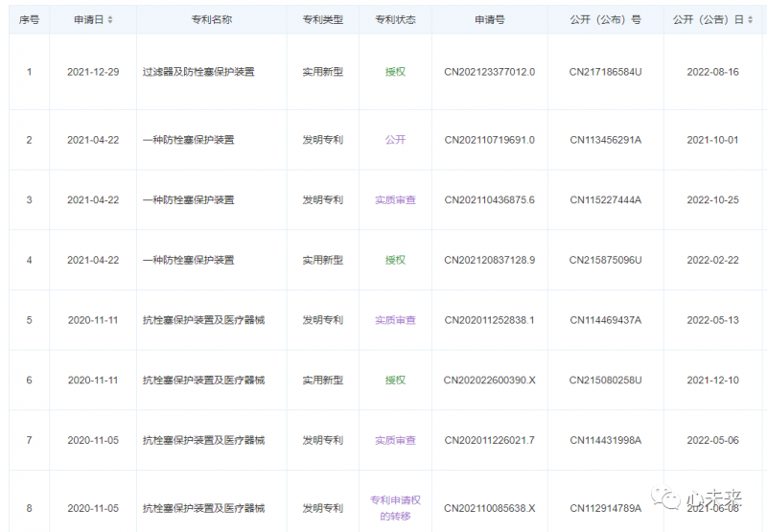Viewport: 767px width, 532px height.
Task: Select application number CN202022600390.X
Action: (489, 381)
